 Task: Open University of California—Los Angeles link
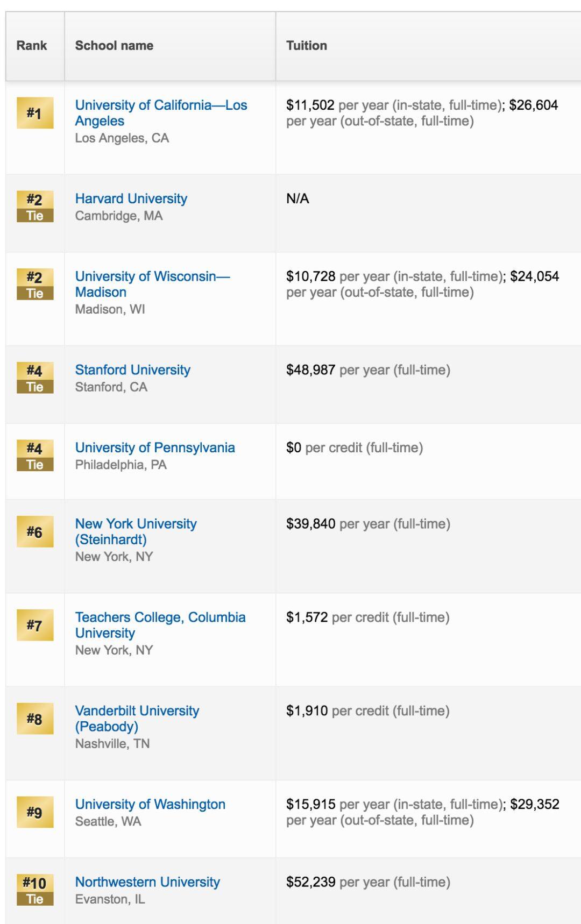(161, 113)
